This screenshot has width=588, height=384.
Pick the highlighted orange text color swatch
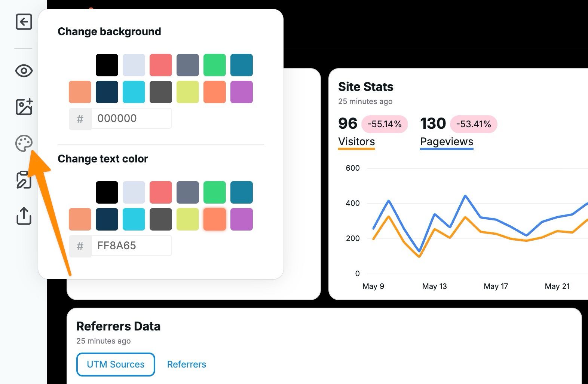(x=215, y=219)
